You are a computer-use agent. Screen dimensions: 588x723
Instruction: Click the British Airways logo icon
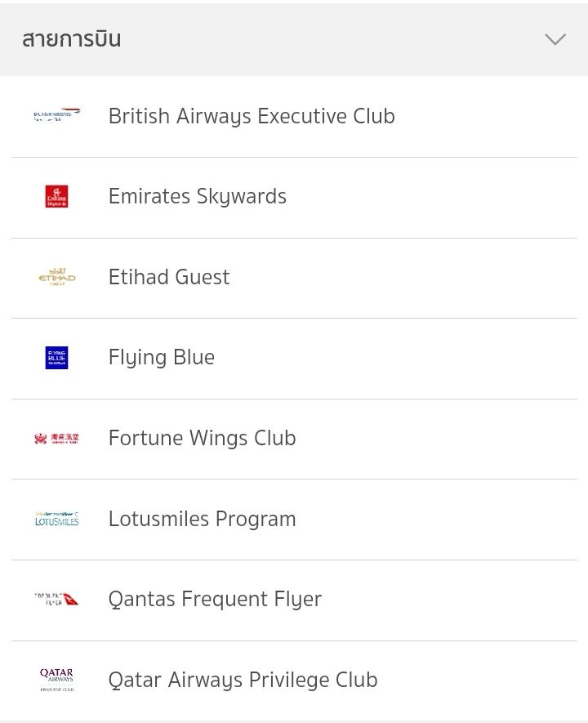click(56, 115)
